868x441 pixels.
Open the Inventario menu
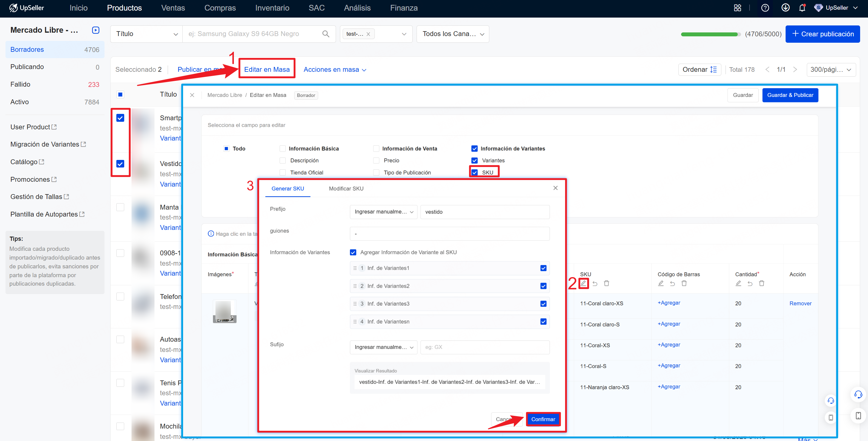pyautogui.click(x=272, y=8)
